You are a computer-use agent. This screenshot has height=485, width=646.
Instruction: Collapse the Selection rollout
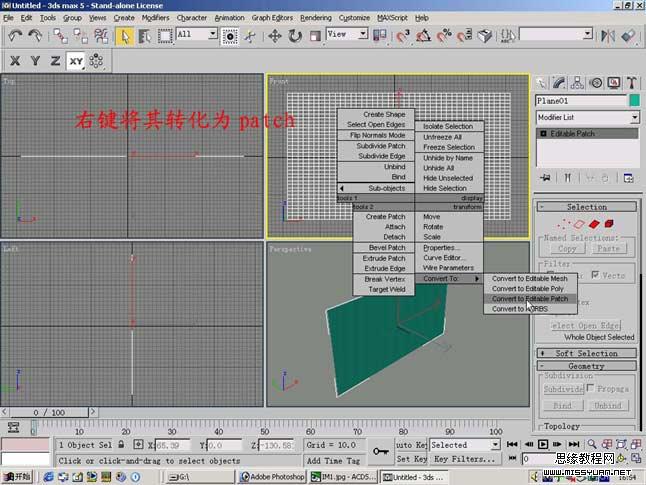coord(587,207)
